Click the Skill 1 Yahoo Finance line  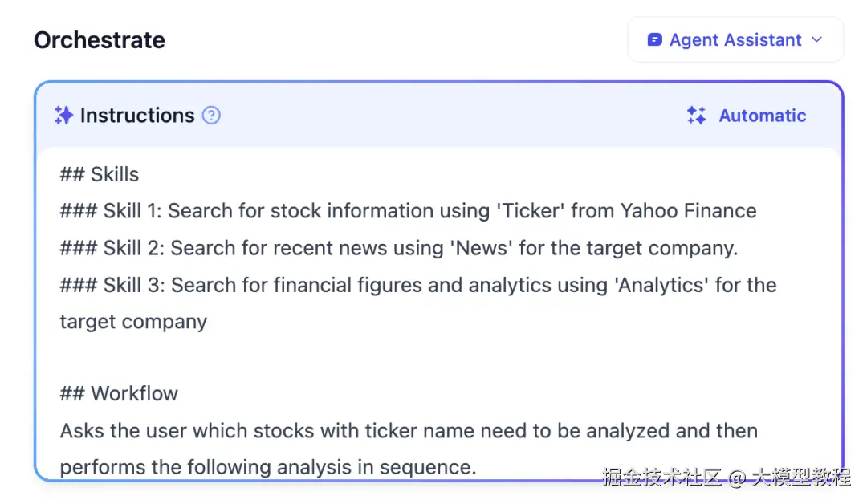coord(408,211)
